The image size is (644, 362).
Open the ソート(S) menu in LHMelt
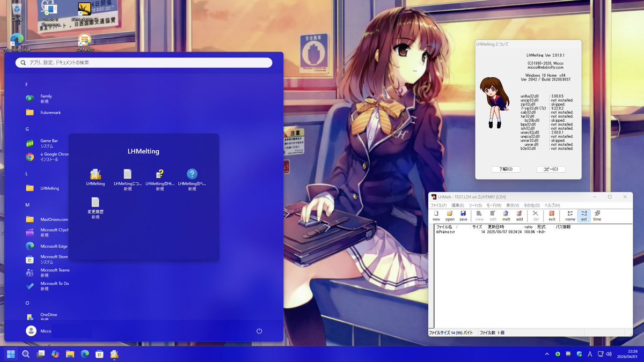pos(475,205)
